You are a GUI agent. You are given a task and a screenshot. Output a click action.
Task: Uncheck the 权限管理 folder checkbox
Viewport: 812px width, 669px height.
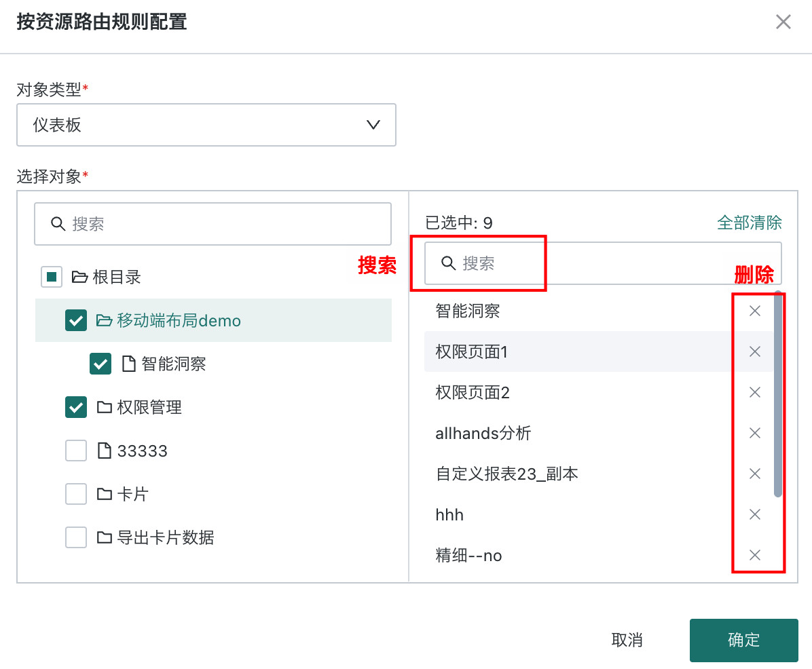point(76,407)
